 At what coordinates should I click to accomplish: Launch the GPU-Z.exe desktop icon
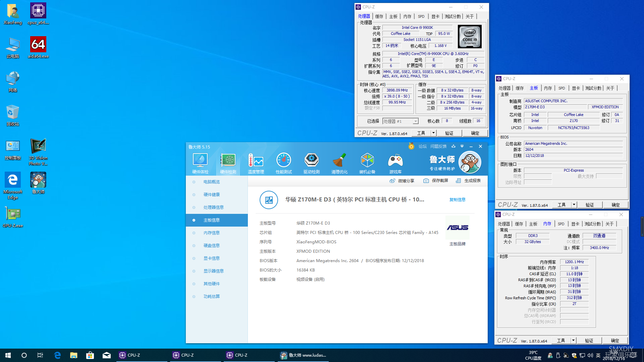pyautogui.click(x=13, y=217)
